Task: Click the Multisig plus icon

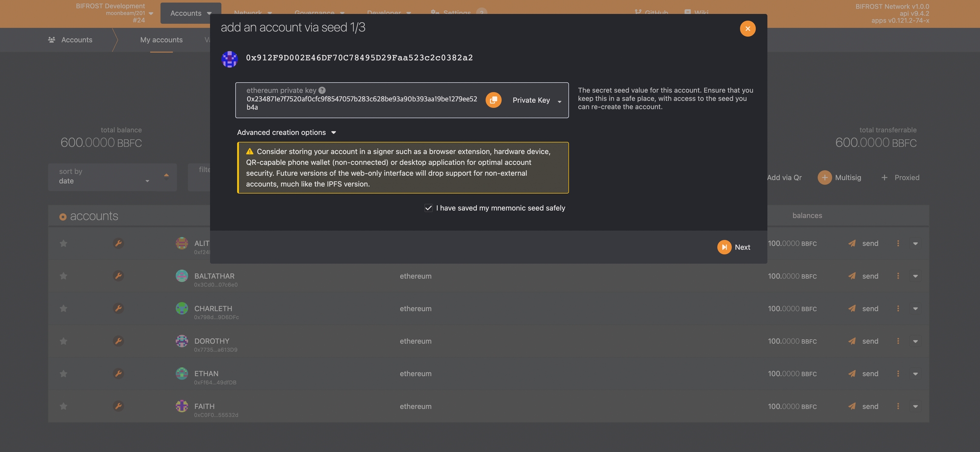Action: click(x=824, y=177)
